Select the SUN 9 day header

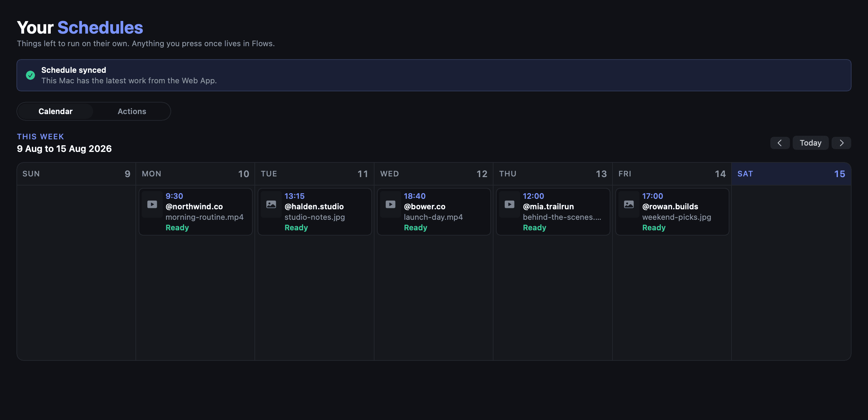point(76,174)
